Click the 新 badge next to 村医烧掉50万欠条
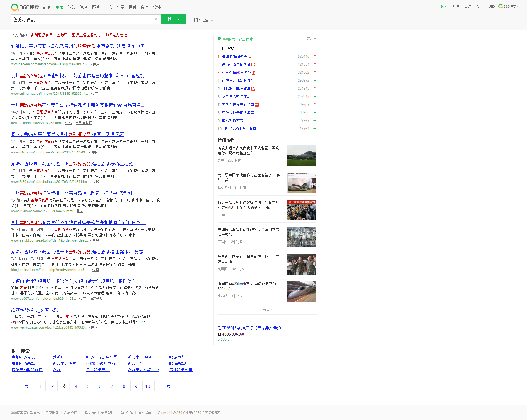Screen dimensions: 527x420 (x=254, y=73)
